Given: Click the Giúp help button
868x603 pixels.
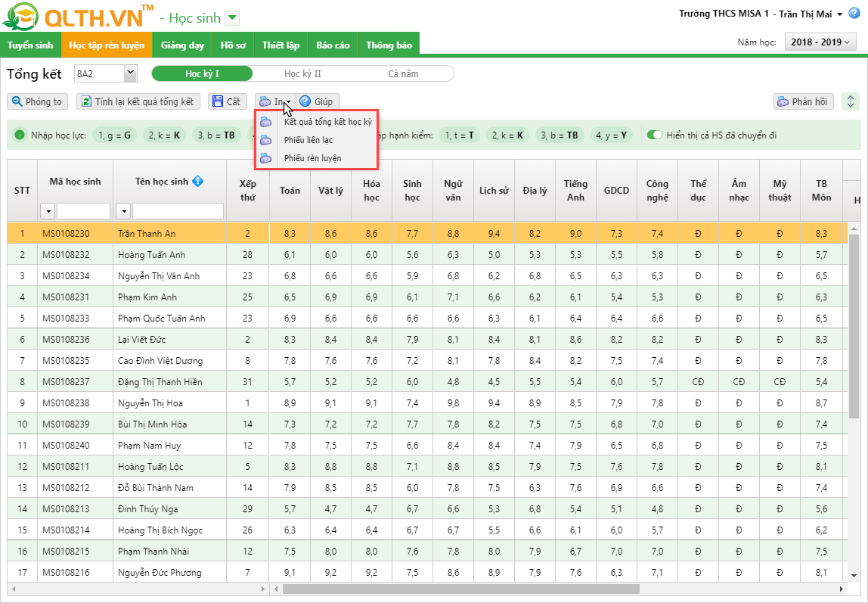Looking at the screenshot, I should [317, 101].
